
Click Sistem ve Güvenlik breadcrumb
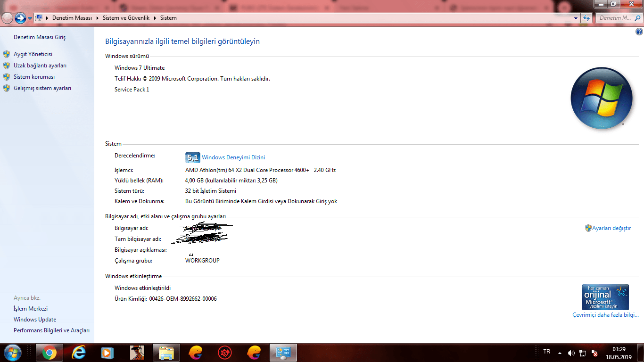pos(126,18)
